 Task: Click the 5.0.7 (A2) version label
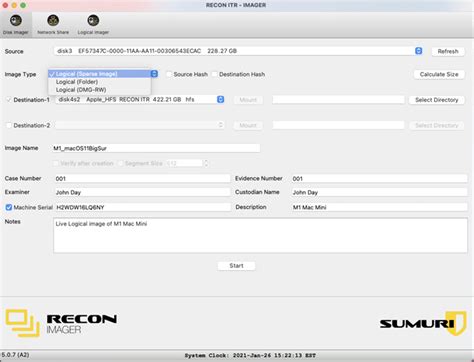tap(15, 355)
